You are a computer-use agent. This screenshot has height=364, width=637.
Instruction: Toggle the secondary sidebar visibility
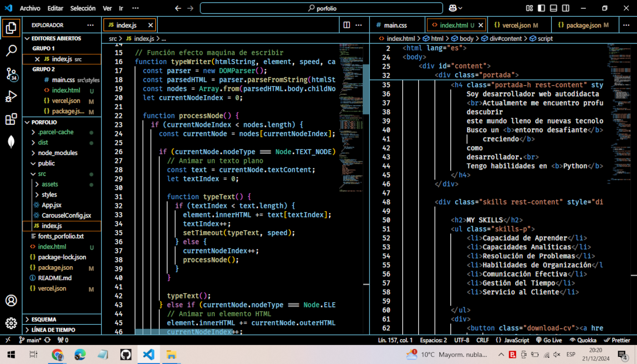[565, 8]
